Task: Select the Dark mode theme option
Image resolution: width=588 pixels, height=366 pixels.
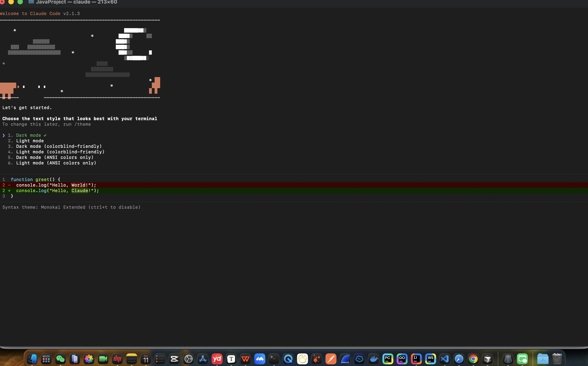Action: click(28, 135)
